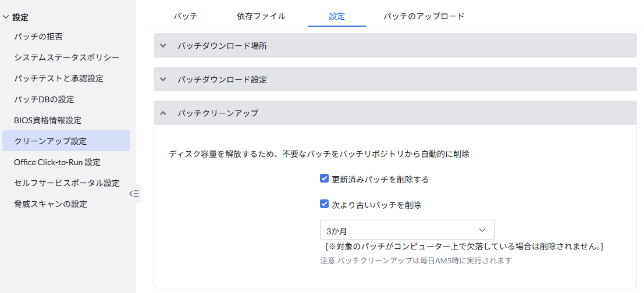Go to the パッチのアップロード tab

pos(424,16)
